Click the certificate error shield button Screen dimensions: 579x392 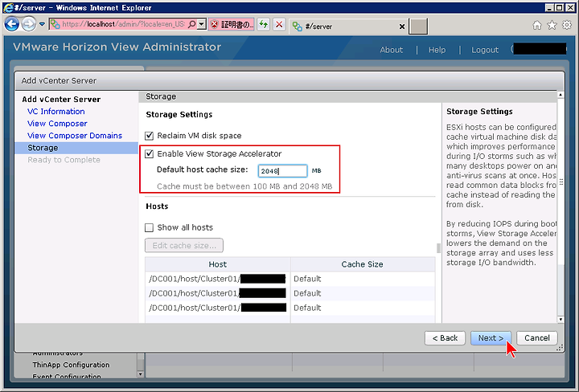(231, 25)
